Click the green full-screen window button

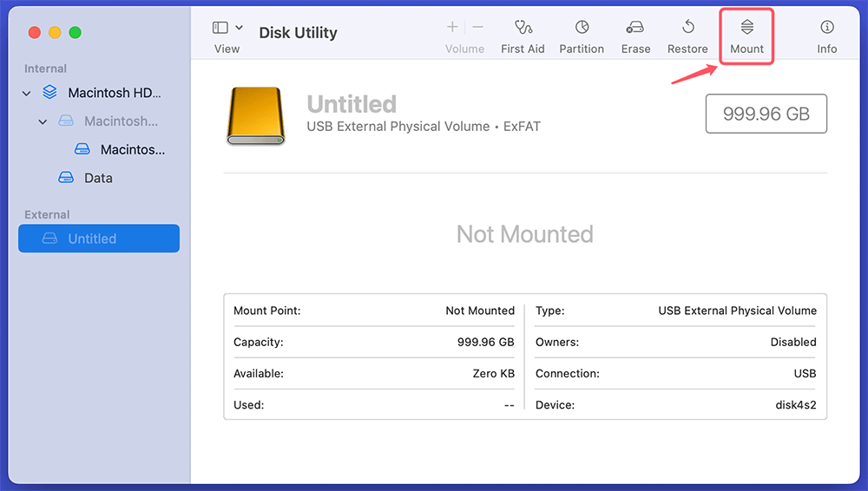75,32
